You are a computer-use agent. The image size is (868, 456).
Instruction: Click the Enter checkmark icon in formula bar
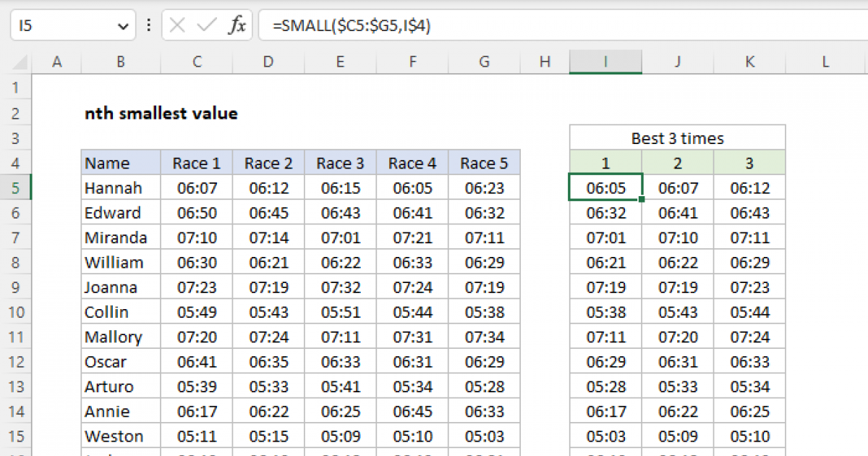[207, 26]
